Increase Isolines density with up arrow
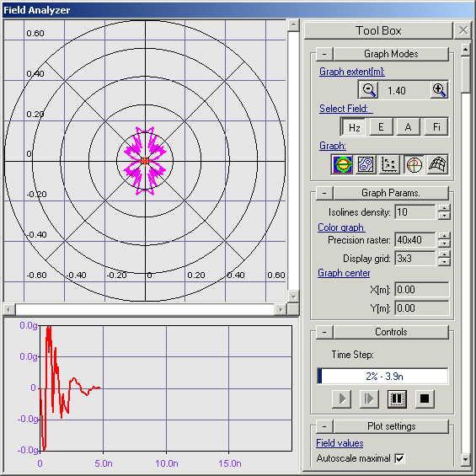This screenshot has width=476, height=476. (x=445, y=208)
